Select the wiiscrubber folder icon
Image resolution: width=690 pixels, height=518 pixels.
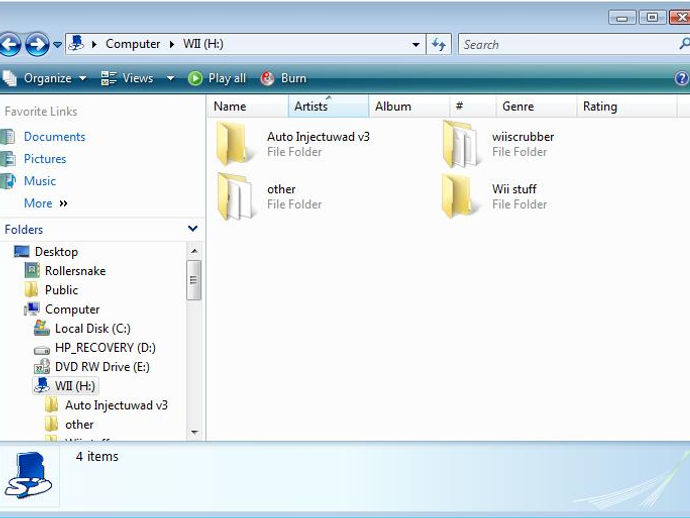coord(461,143)
